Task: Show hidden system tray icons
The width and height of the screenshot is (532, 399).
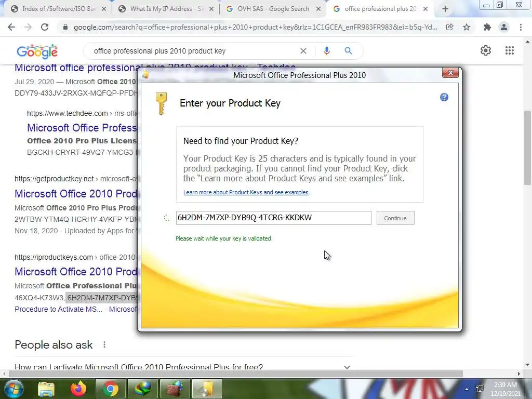Action: point(467,389)
